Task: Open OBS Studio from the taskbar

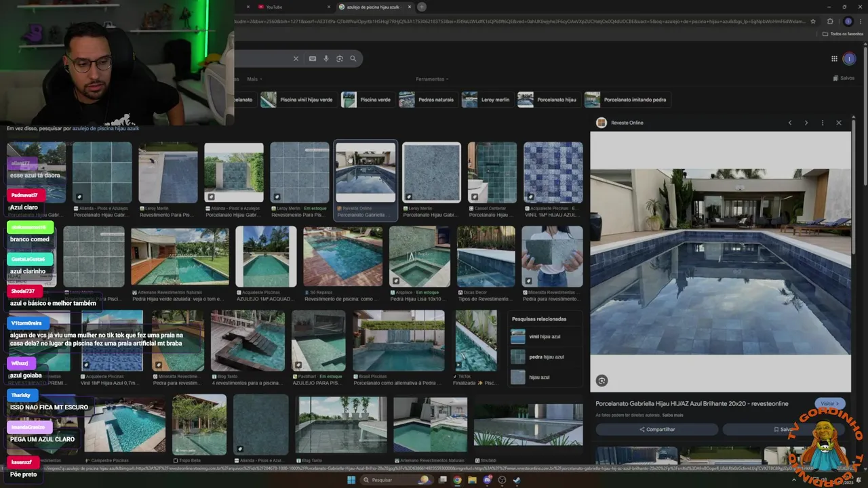Action: coord(502,480)
